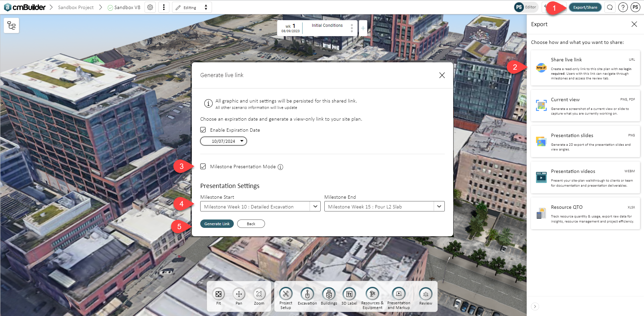The height and width of the screenshot is (316, 644).
Task: Close the Export side panel
Action: 634,24
